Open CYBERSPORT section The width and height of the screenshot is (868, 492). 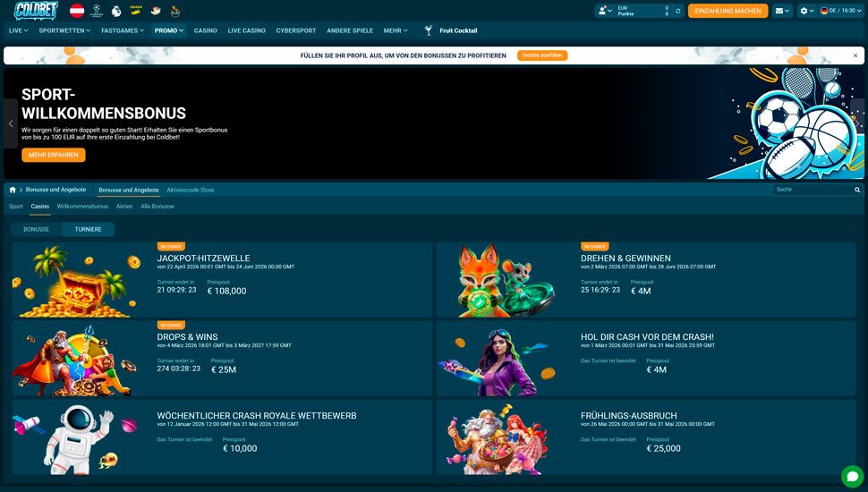click(296, 30)
